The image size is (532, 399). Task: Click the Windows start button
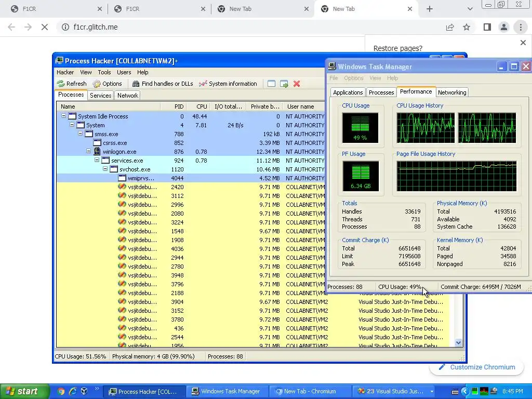coord(24,391)
